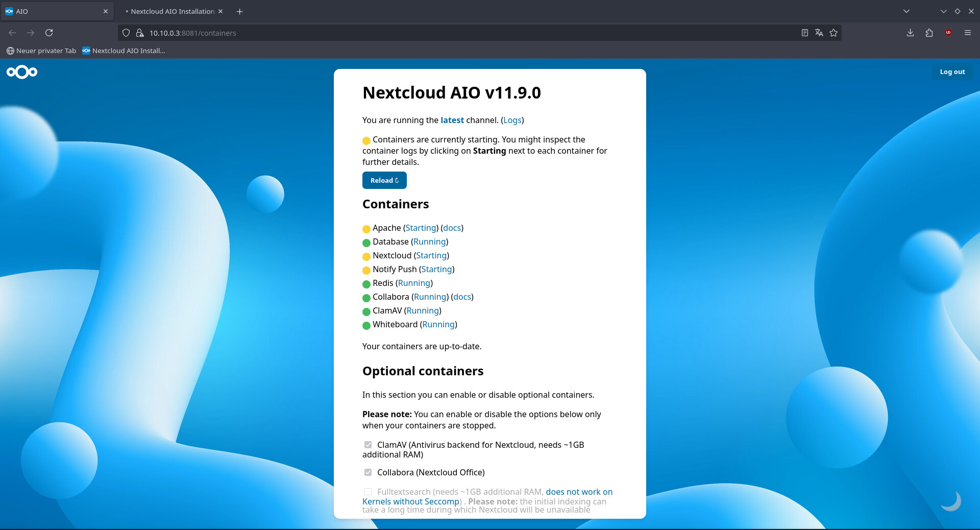Open the browser downloads panel
Image resolution: width=980 pixels, height=530 pixels.
point(910,33)
